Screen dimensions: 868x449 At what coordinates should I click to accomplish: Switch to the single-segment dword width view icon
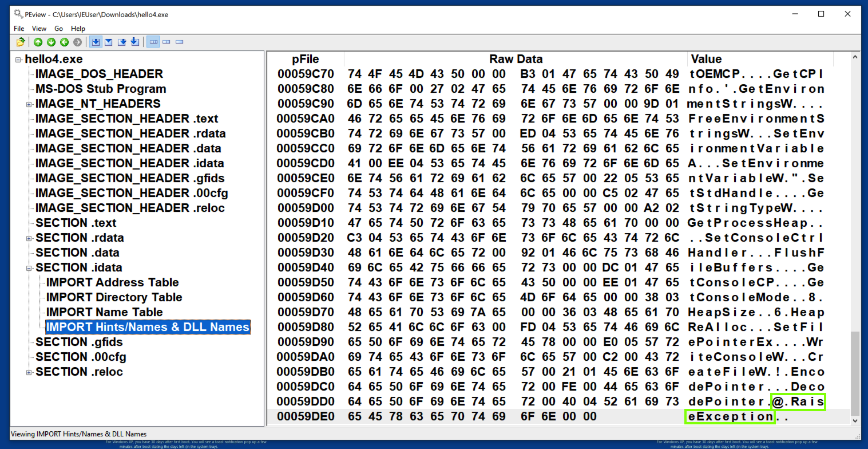click(x=180, y=42)
